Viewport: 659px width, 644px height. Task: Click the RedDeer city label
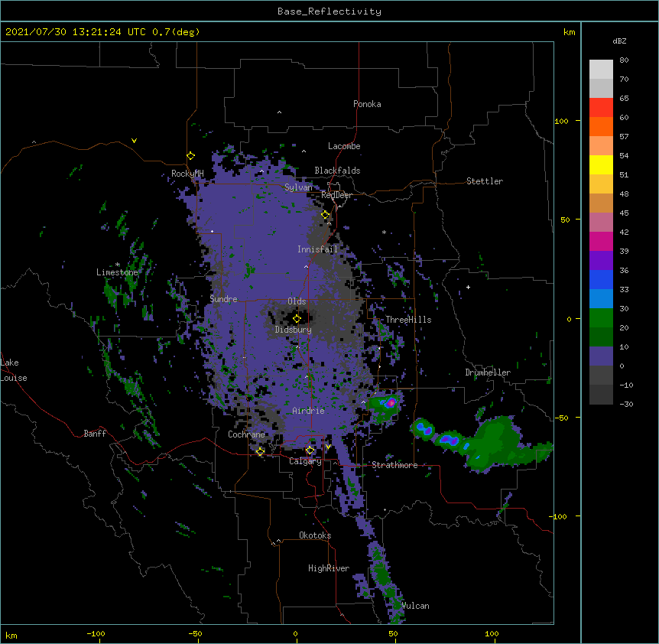pyautogui.click(x=336, y=195)
